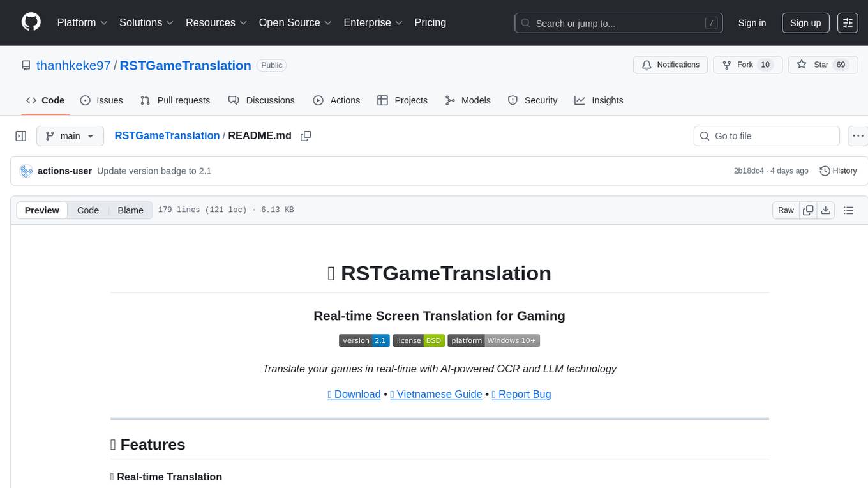
Task: Click the Notifications bell button
Action: coord(671,65)
